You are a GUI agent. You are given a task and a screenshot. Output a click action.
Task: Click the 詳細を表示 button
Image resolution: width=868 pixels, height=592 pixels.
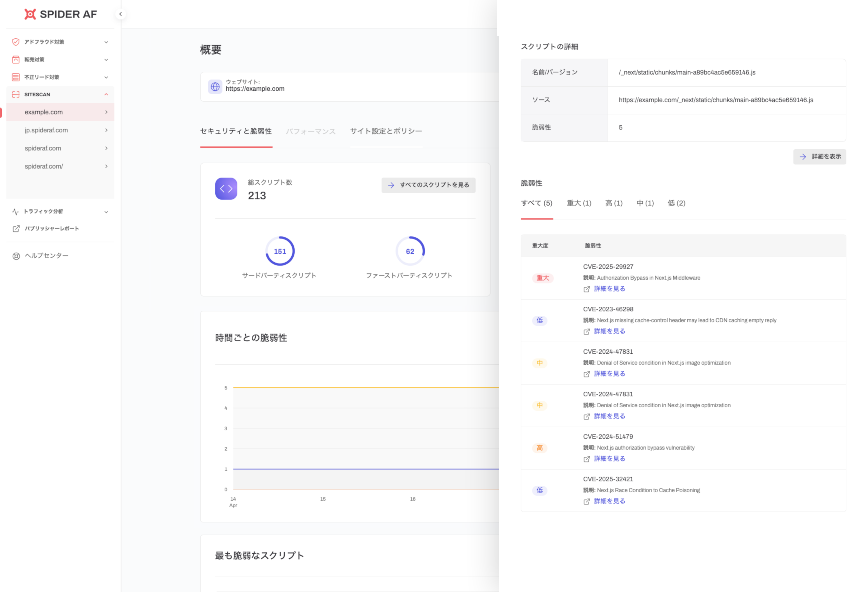(x=819, y=157)
